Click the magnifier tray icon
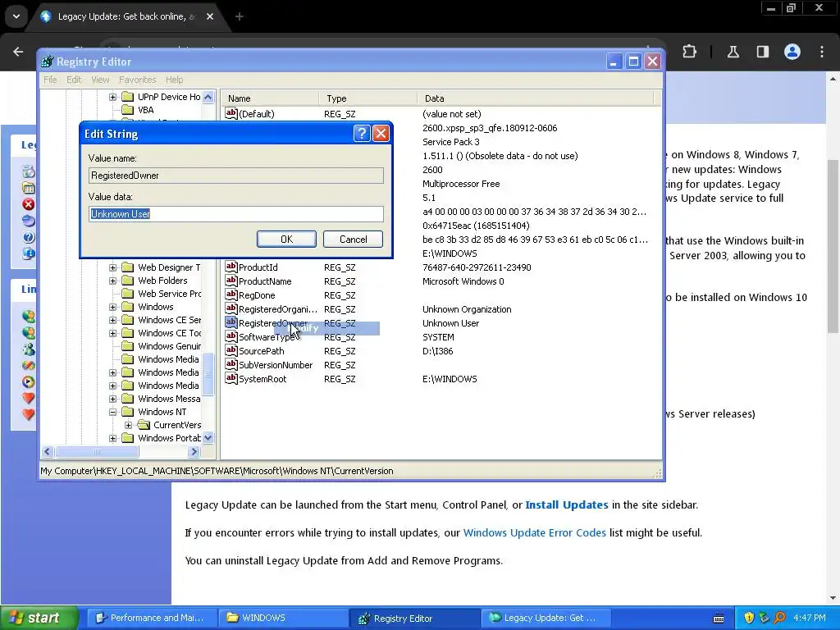The height and width of the screenshot is (630, 840). coord(780,618)
